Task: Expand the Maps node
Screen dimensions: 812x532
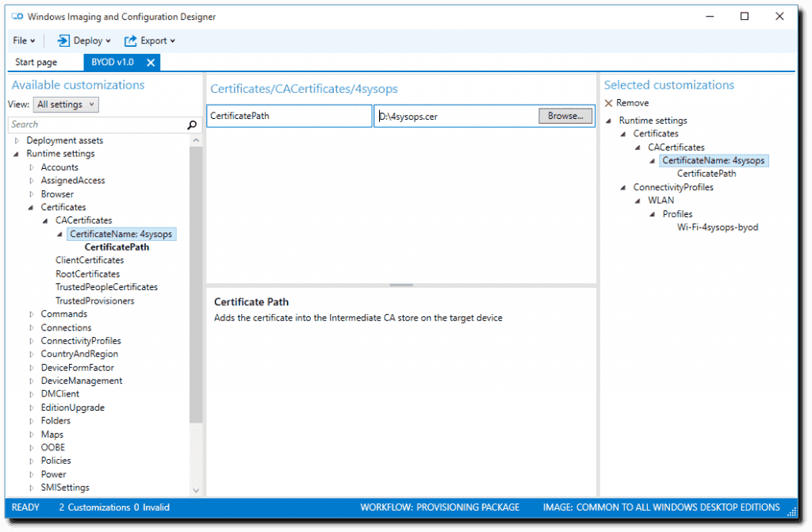Action: point(32,434)
